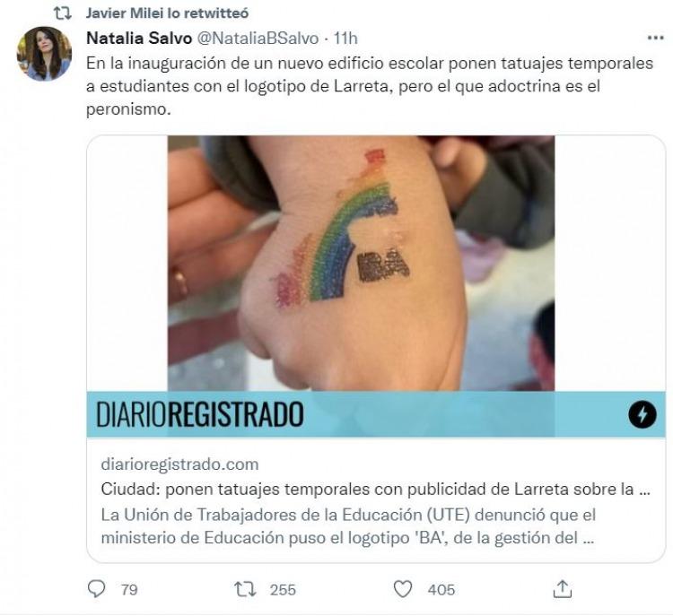View the 255 retweets count
Viewport: 673px width, 616px height.
click(x=283, y=590)
